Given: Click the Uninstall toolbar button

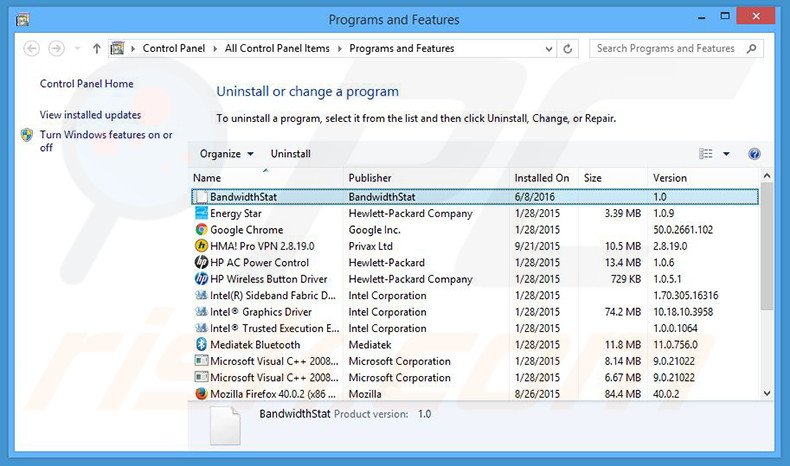Looking at the screenshot, I should coord(291,154).
